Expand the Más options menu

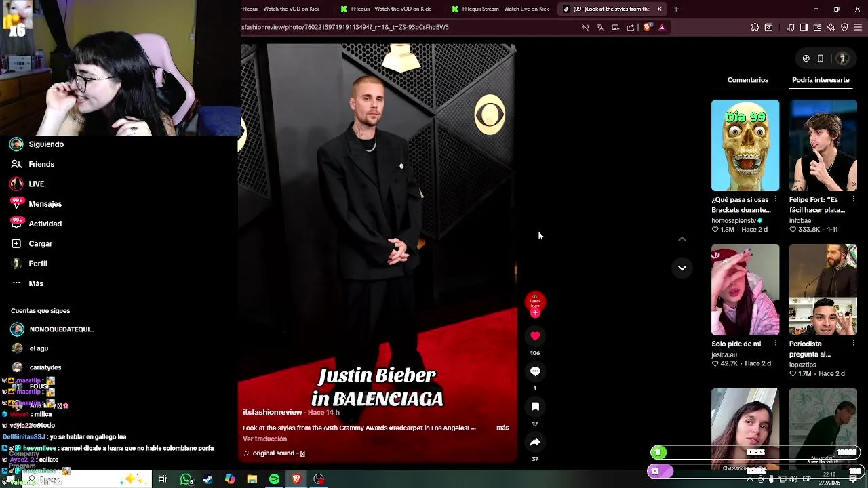point(28,283)
